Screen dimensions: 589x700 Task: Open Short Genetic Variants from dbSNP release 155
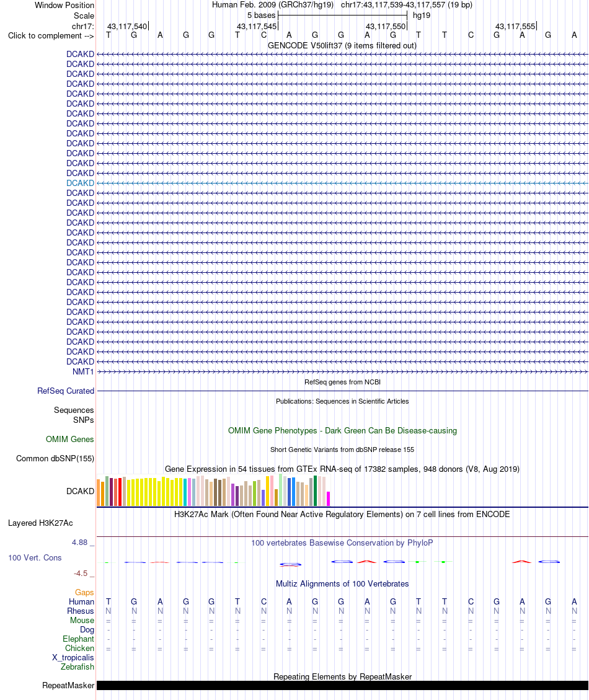(342, 450)
